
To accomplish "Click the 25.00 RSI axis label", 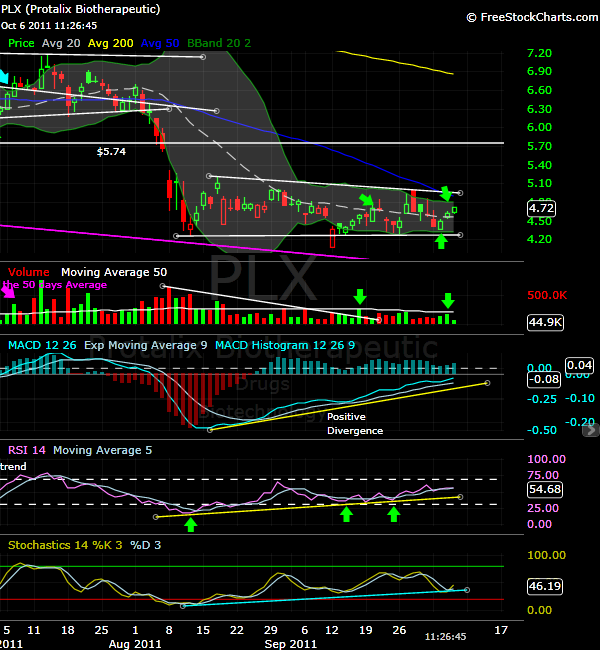I will 543,508.
